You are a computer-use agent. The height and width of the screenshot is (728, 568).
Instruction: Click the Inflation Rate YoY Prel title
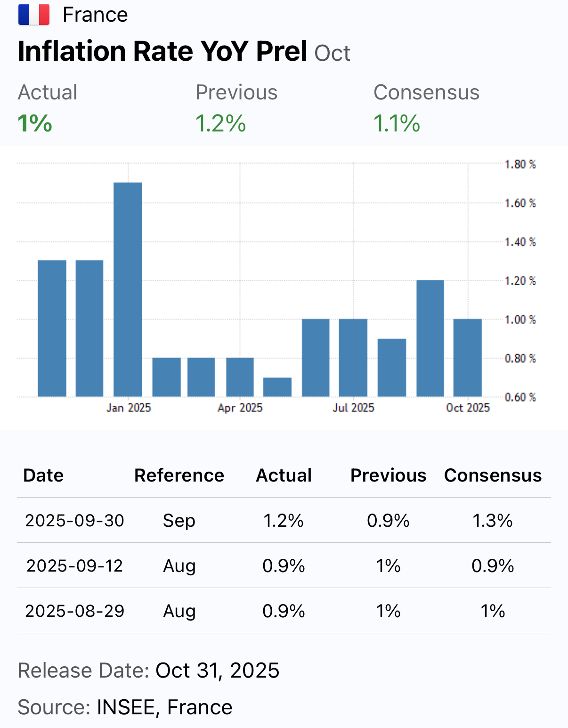click(162, 51)
